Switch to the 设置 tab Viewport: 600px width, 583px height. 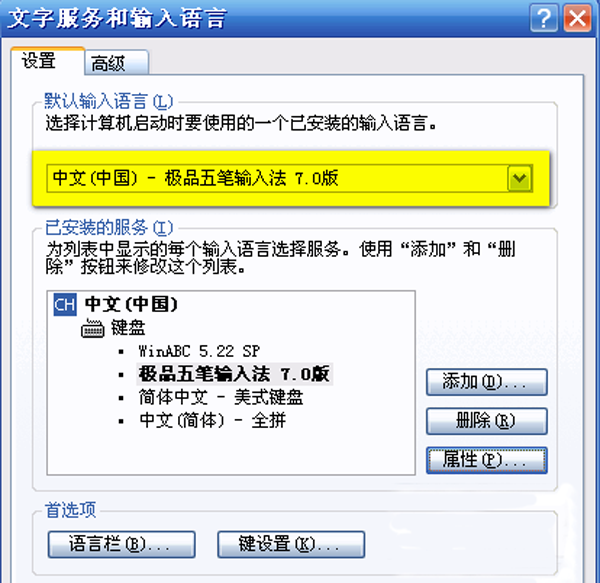coord(39,61)
